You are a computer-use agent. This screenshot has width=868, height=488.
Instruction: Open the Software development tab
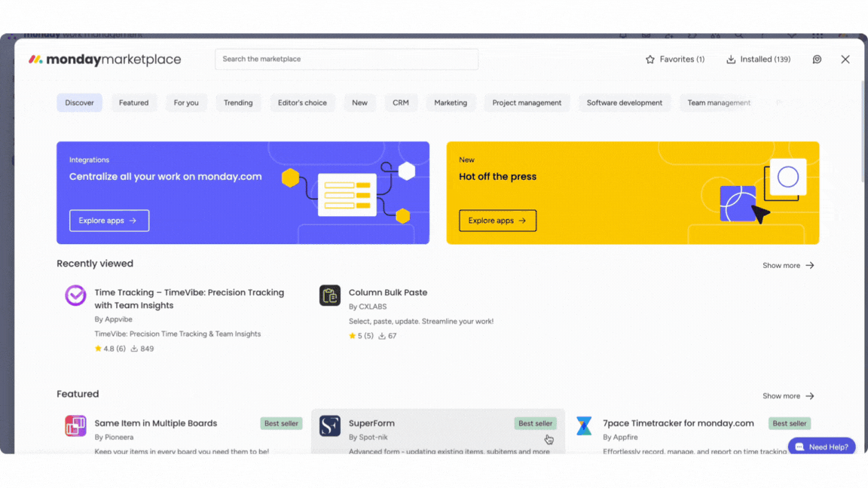(x=625, y=103)
